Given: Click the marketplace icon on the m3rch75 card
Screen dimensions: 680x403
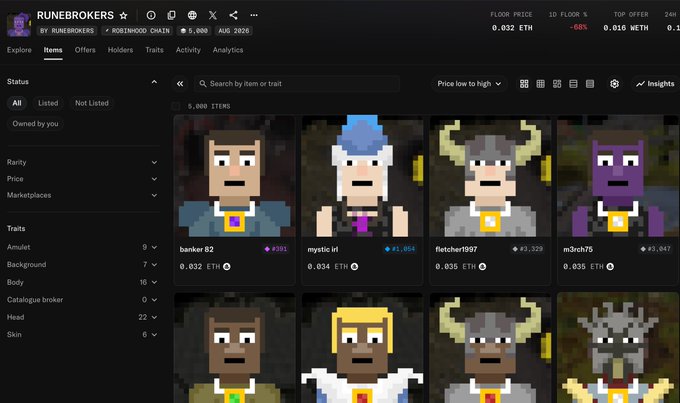Looking at the screenshot, I should point(610,266).
